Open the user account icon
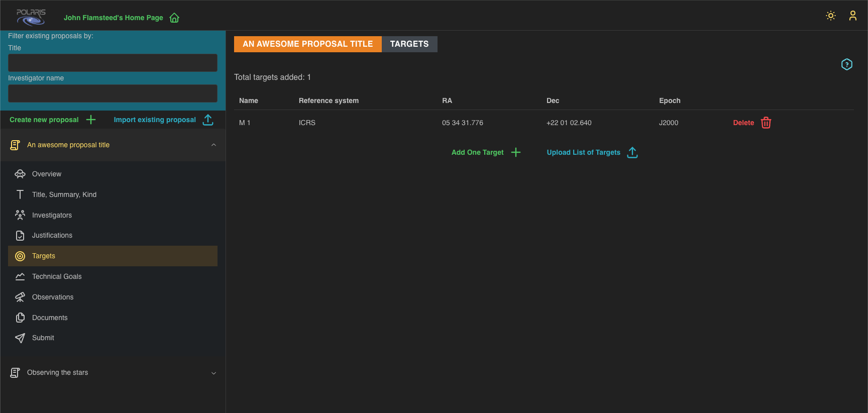 pos(852,16)
